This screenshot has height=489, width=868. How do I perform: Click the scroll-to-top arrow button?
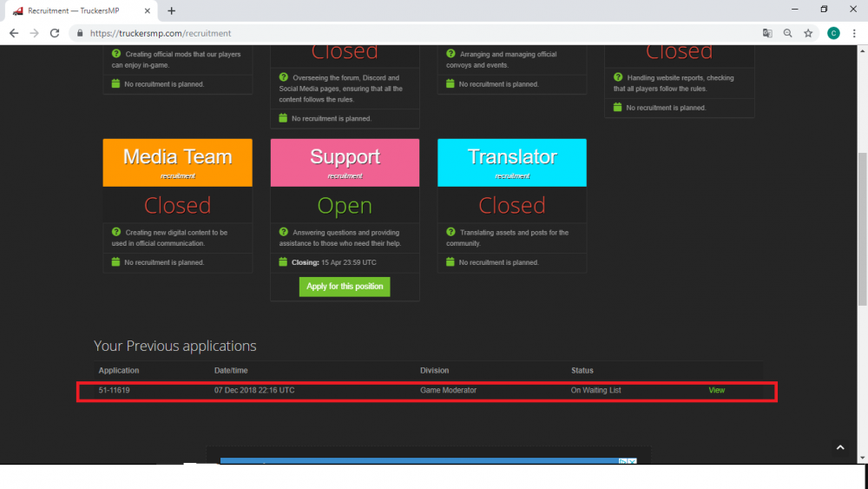point(839,447)
